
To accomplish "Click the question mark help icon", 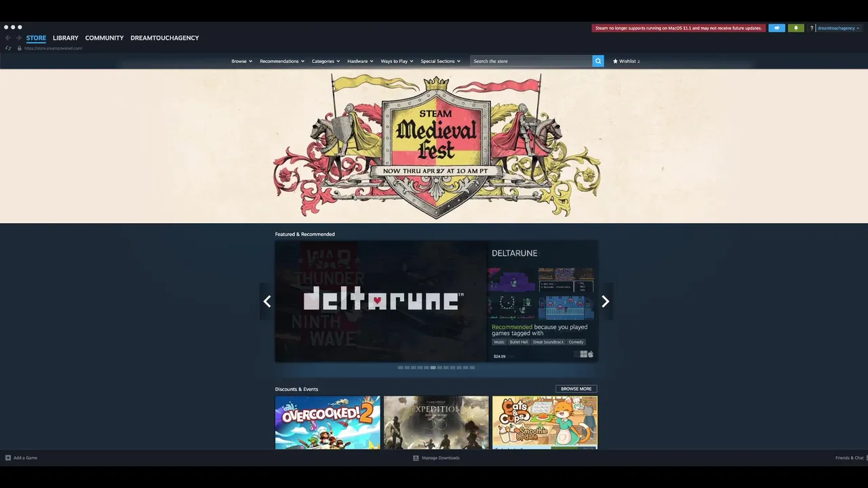I will click(811, 28).
